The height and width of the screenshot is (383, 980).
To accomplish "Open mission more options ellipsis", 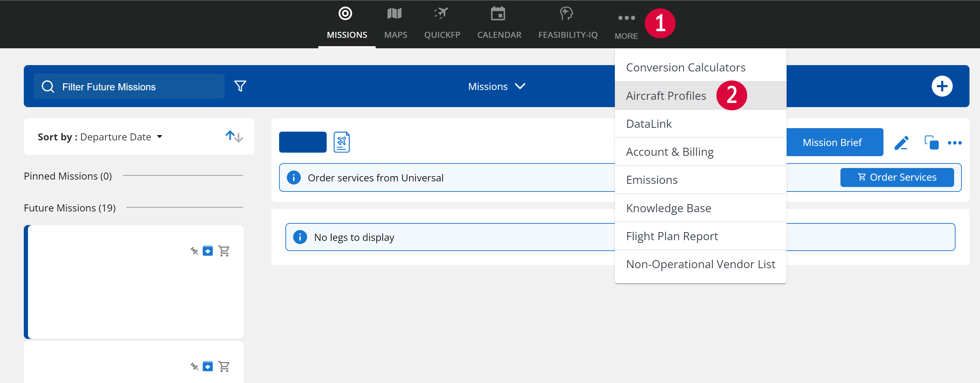I will (954, 143).
